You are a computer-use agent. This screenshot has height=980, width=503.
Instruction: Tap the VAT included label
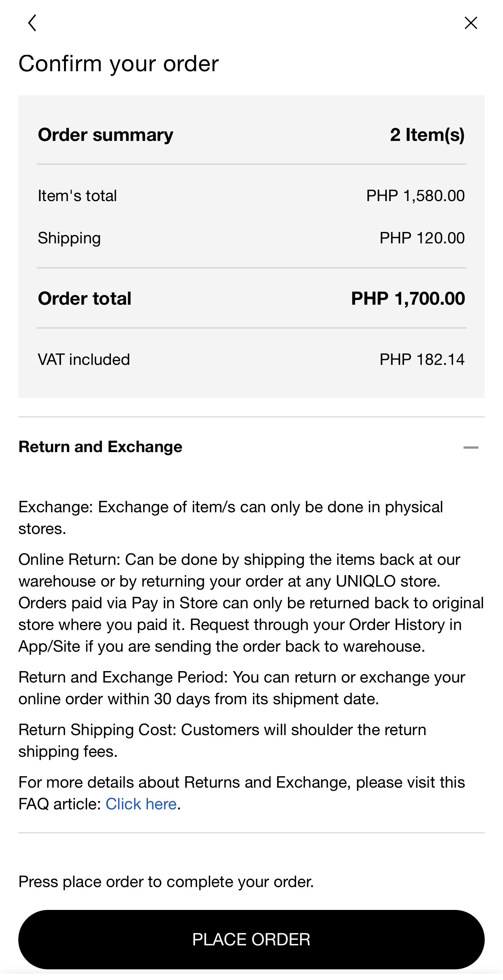[x=84, y=360]
